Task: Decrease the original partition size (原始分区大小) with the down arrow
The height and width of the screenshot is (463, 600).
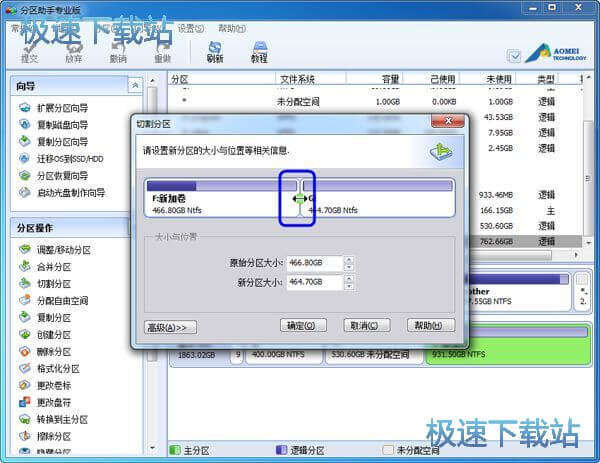Action: [x=349, y=267]
